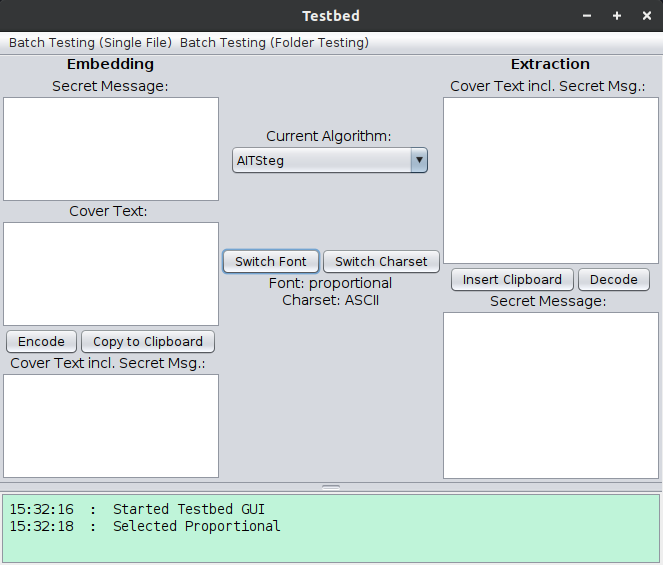Click inside the Cover Text input area
This screenshot has width=663, height=565.
[111, 273]
